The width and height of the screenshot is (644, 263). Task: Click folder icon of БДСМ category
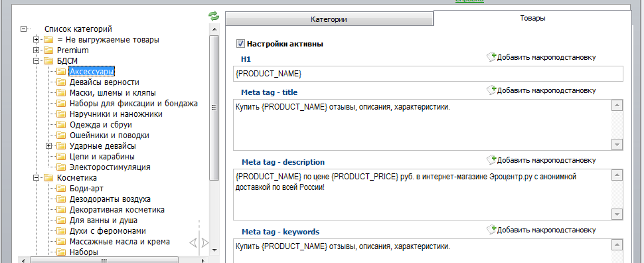49,61
